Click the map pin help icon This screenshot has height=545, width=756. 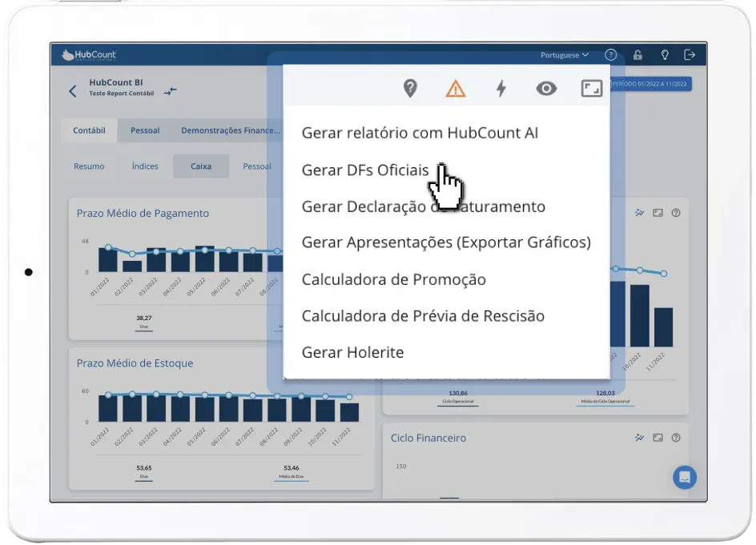410,89
